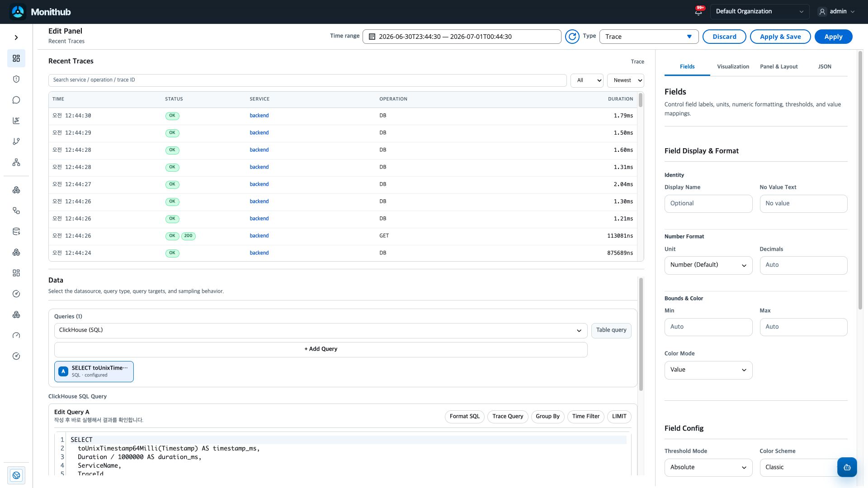This screenshot has width=868, height=488.
Task: Click the refresh time range icon
Action: coord(572,37)
